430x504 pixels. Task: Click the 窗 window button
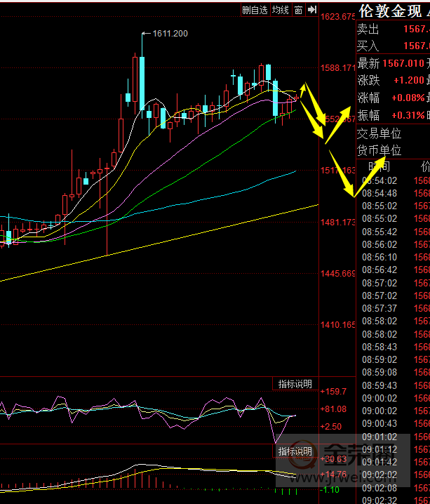pyautogui.click(x=299, y=10)
